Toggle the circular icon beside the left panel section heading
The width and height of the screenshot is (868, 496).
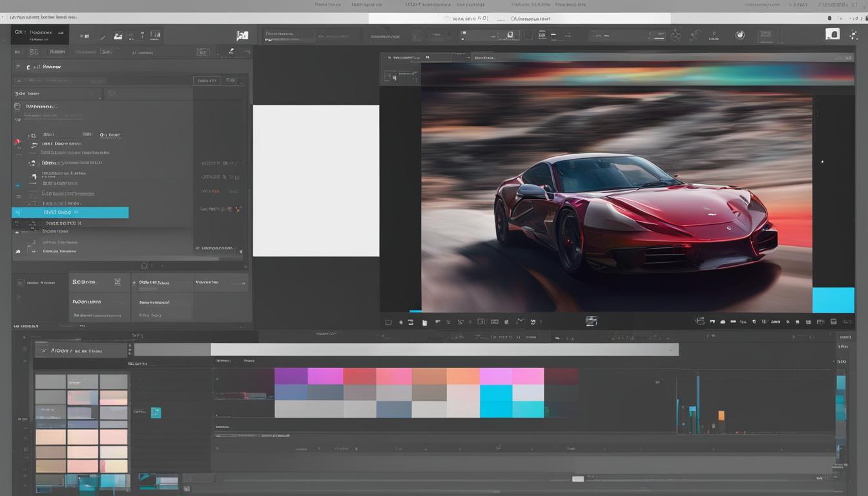click(17, 106)
